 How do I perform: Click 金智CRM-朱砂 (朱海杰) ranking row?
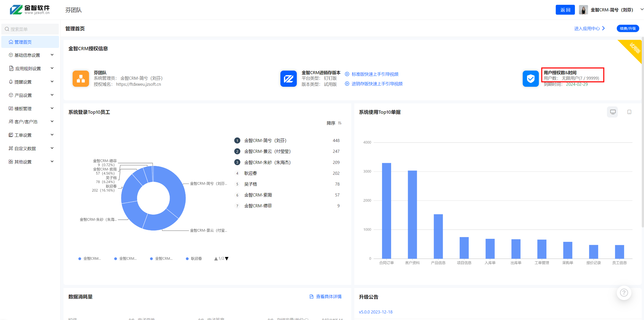pos(287,162)
